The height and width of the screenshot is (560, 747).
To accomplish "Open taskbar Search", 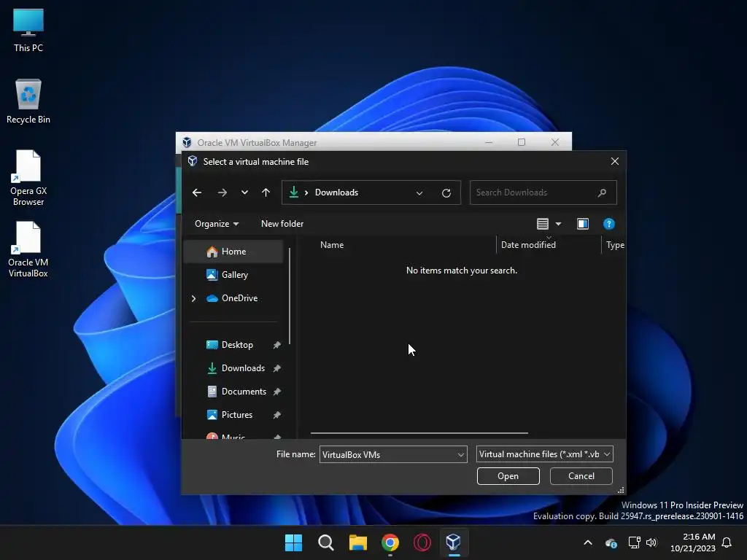I will [x=326, y=542].
